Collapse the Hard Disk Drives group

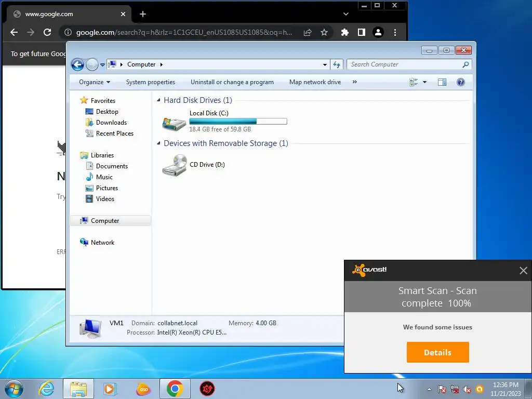[158, 100]
